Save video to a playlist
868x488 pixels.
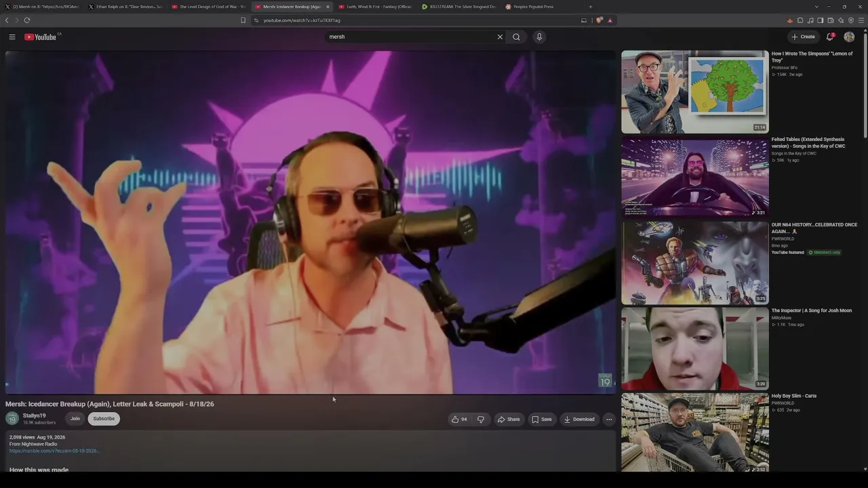542,419
